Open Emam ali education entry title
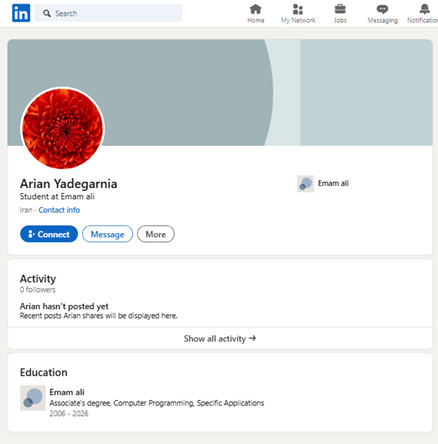 [67, 392]
